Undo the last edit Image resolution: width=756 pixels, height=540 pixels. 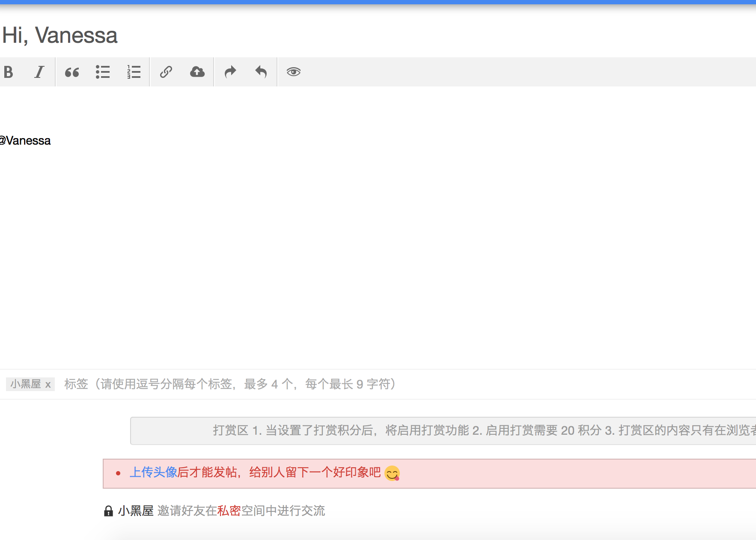coord(261,72)
